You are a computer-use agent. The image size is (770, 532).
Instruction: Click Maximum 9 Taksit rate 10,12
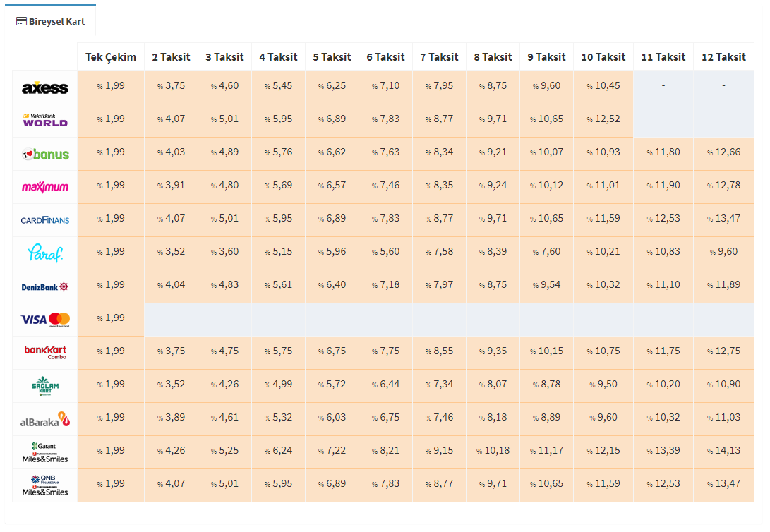(x=546, y=186)
